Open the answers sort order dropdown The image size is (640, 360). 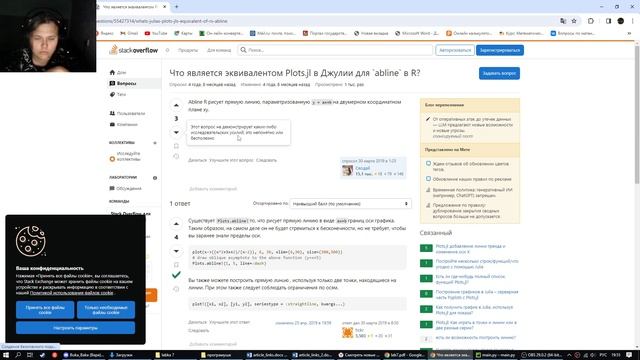point(350,204)
